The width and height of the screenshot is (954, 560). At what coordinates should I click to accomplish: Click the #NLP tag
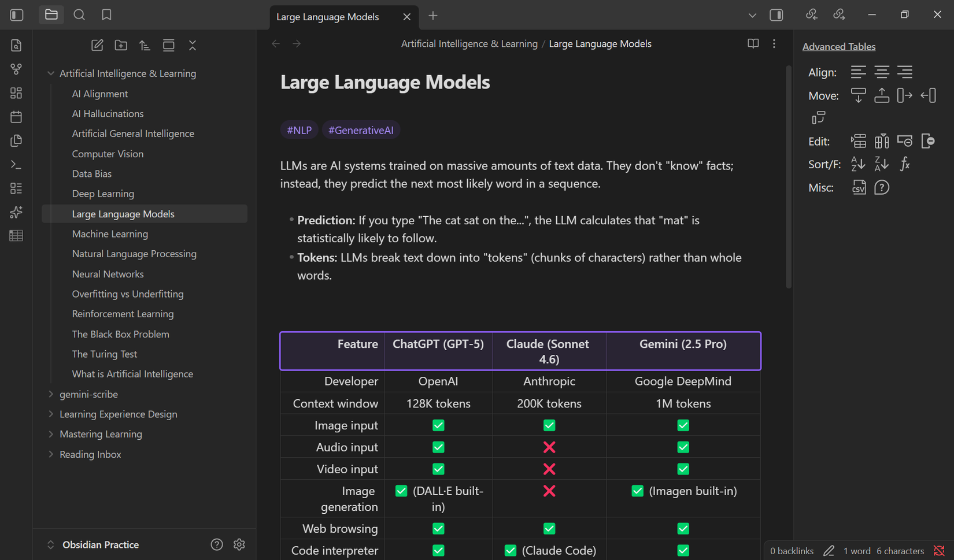pos(299,130)
